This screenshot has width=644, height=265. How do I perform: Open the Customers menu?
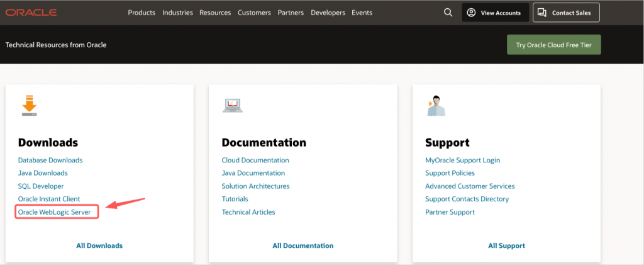coord(254,13)
